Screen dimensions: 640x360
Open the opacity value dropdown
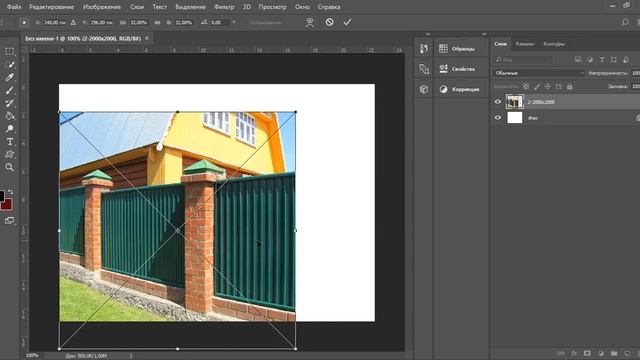636,73
